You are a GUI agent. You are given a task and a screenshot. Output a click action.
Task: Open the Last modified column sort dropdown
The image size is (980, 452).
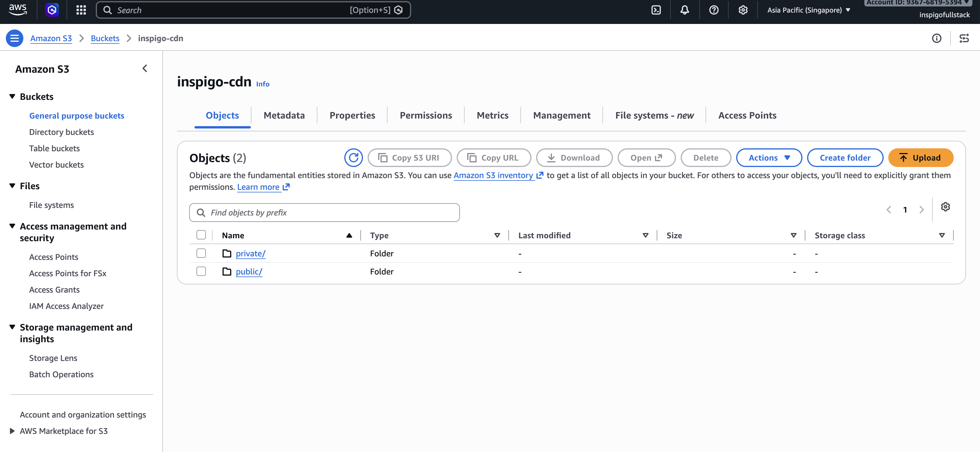645,236
